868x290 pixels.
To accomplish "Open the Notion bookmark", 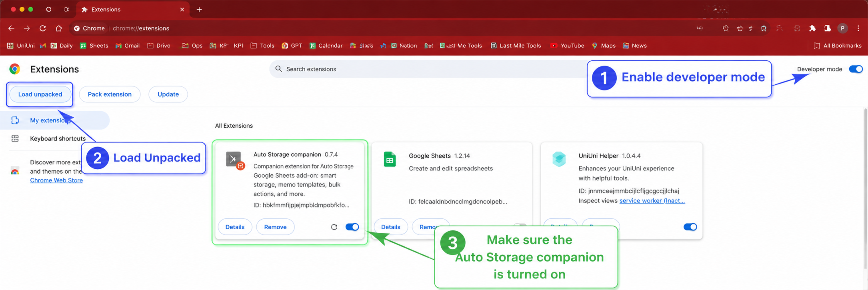I will 404,46.
